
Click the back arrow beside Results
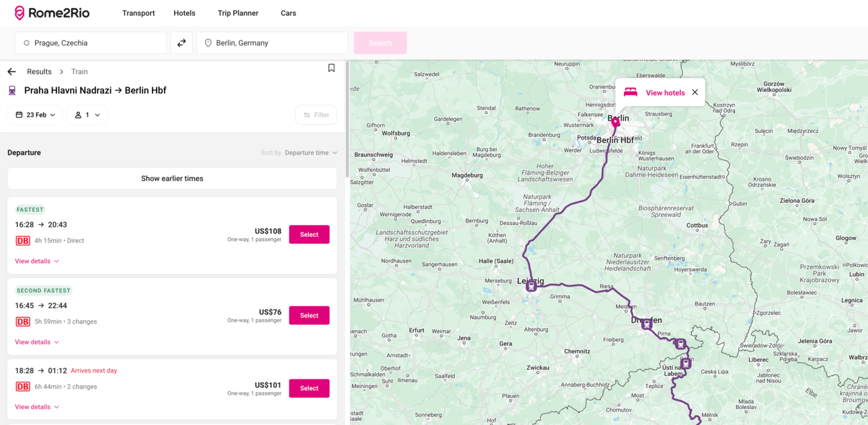coord(11,72)
